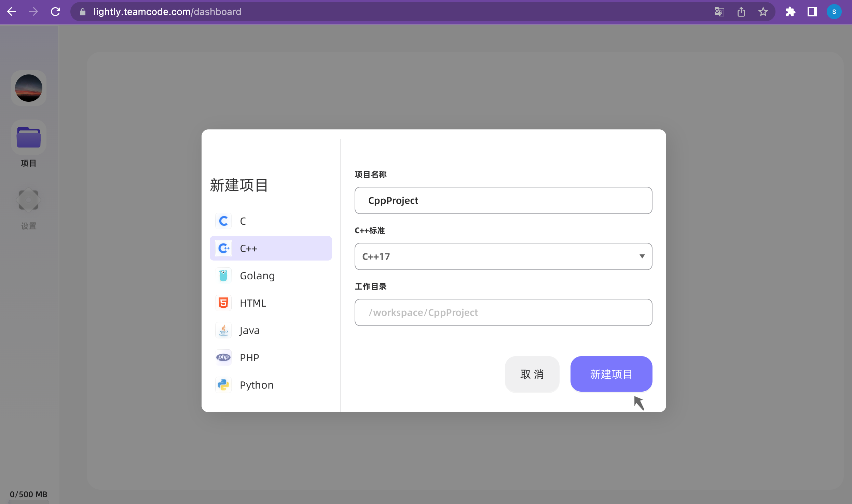
Task: Click the 取消 cancel button
Action: point(532,374)
